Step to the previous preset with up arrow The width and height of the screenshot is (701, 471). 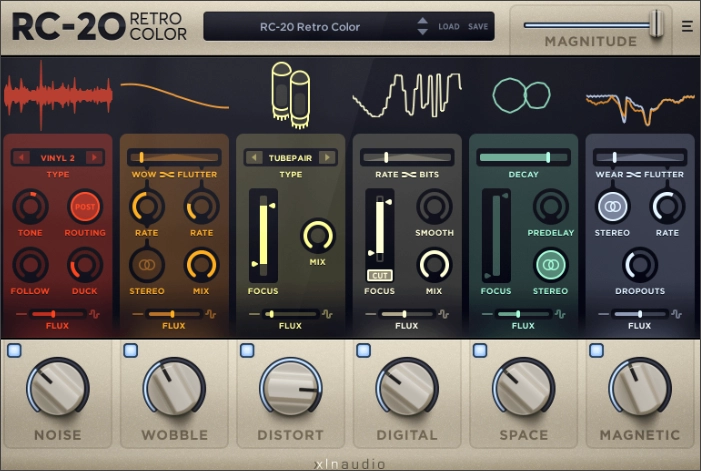(422, 21)
